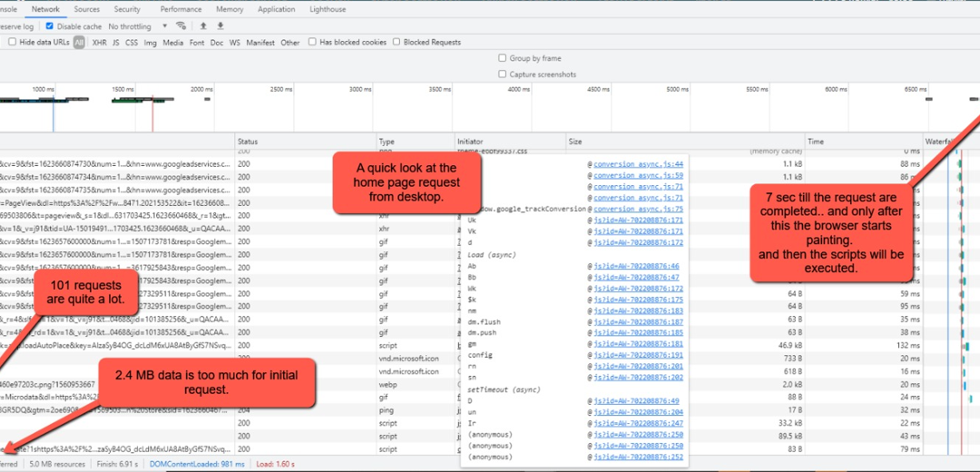
Task: Select the webp type row cell
Action: click(x=387, y=385)
